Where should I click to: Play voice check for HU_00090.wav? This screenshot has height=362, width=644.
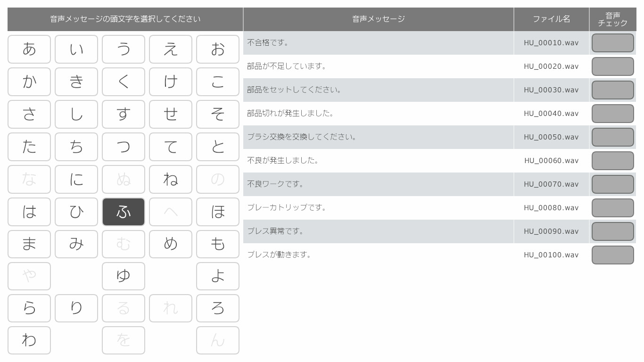click(x=613, y=231)
